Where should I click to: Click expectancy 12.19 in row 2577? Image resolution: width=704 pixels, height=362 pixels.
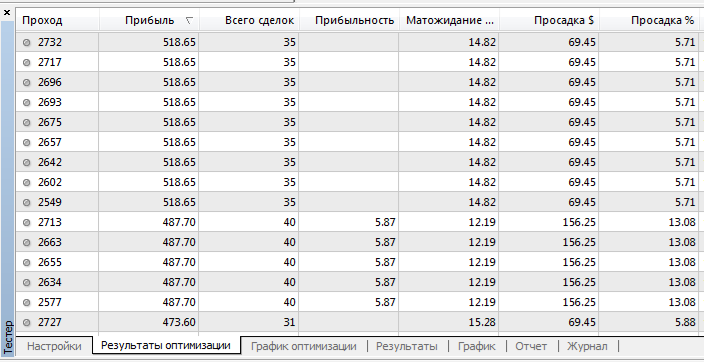(482, 302)
